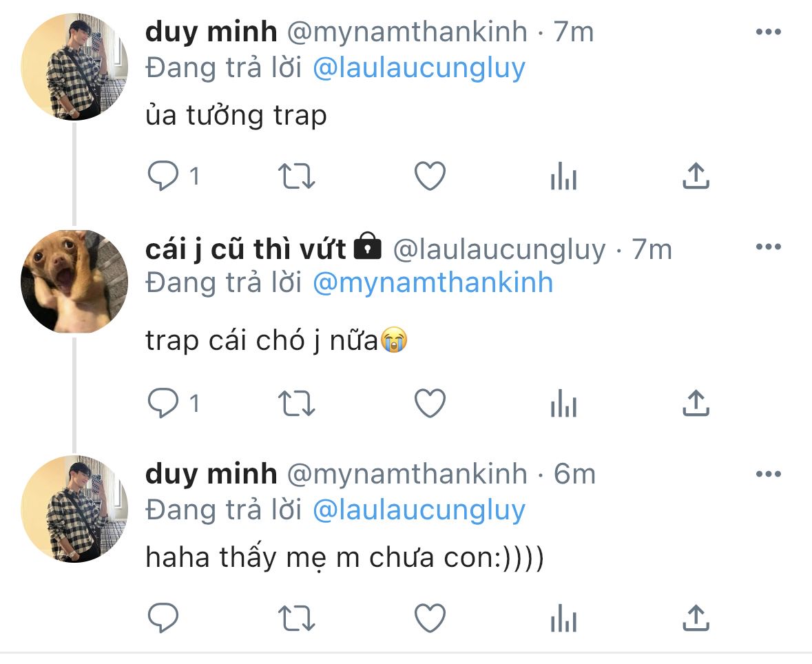Retweet 'trap cái chó j nữa' tweet
This screenshot has height=664, width=812.
point(296,404)
